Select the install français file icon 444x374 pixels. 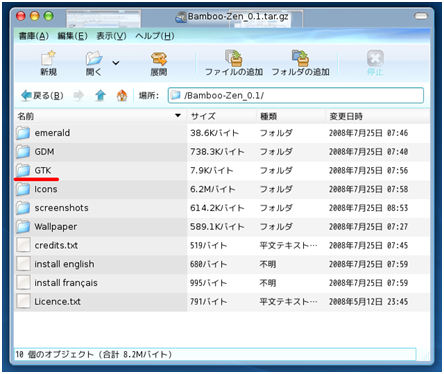23,282
